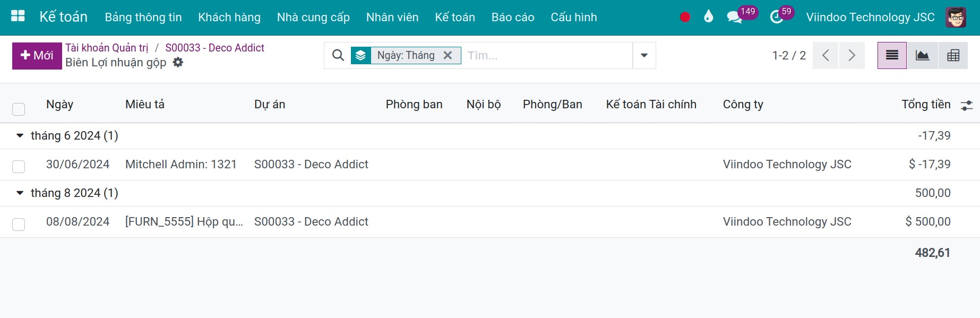Viewport: 980px width, 318px height.
Task: Click the Mới button
Action: pos(37,56)
